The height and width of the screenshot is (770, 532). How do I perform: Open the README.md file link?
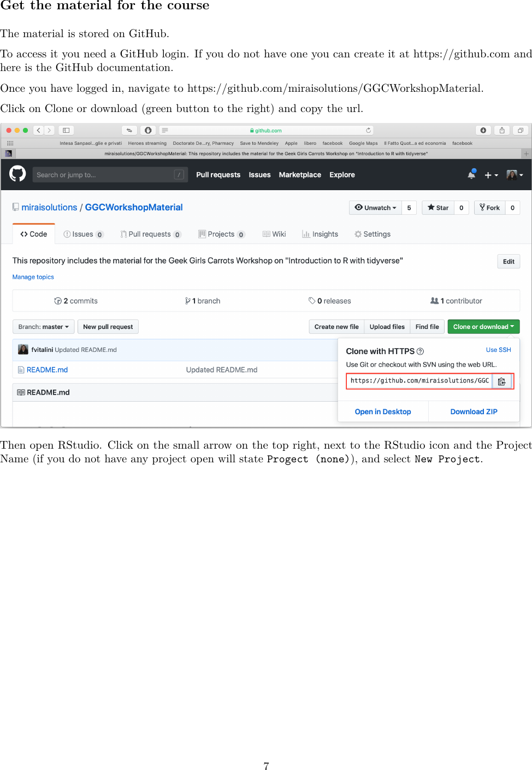tap(48, 370)
